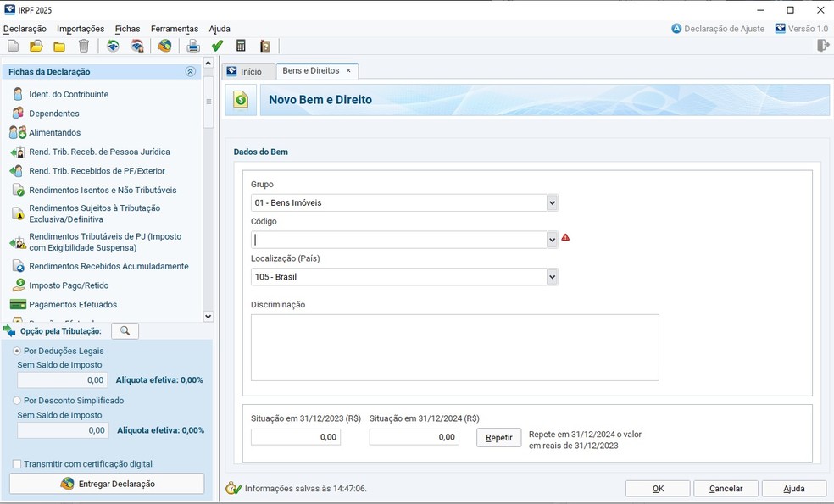Click the magnifier next to Opção pela Tributação
834x504 pixels.
(125, 331)
